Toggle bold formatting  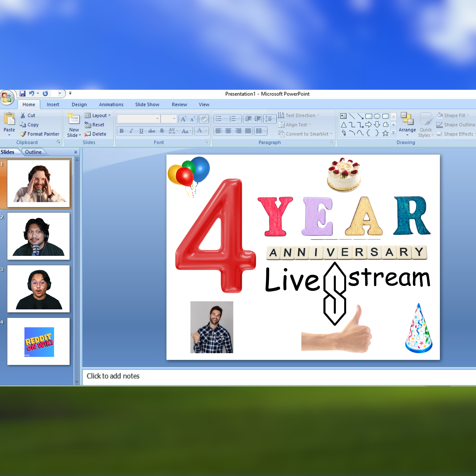[121, 131]
